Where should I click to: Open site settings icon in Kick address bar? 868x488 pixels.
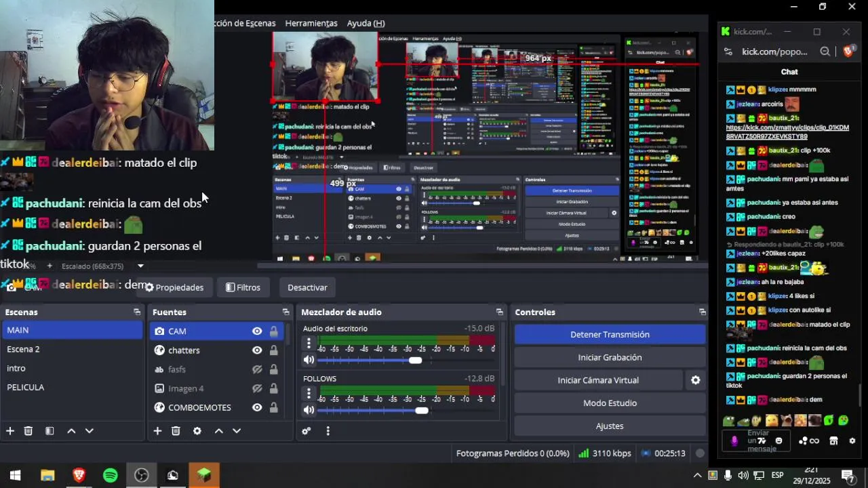coord(728,52)
